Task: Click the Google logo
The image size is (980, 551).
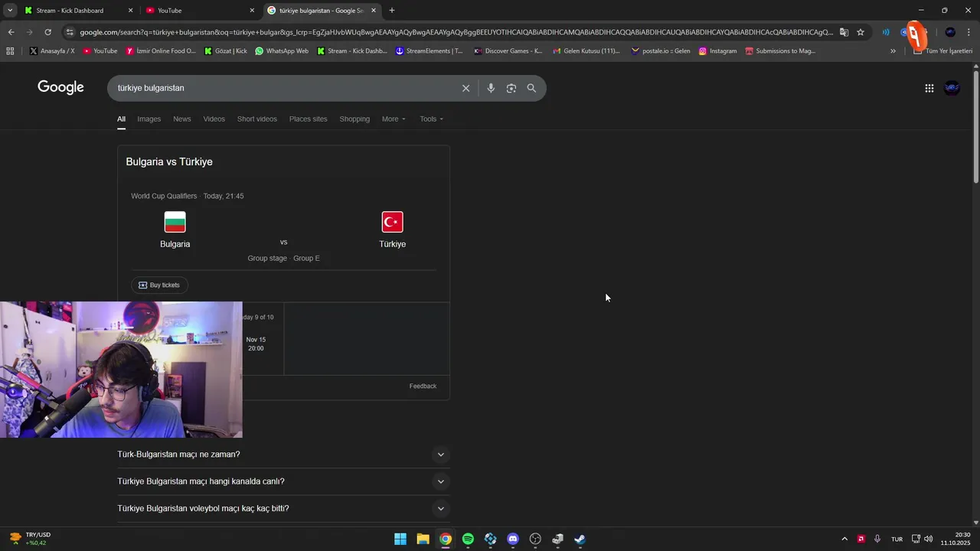Action: coord(60,87)
